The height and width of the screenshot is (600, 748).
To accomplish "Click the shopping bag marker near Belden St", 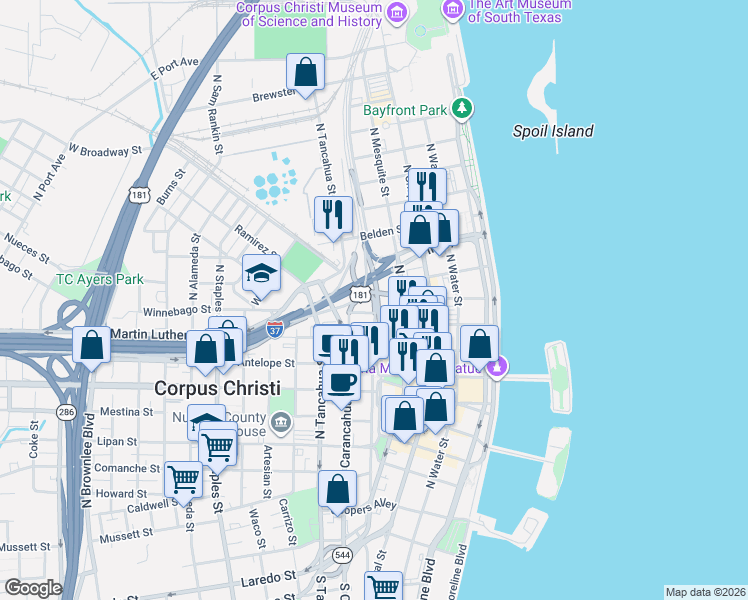I will pos(419,234).
